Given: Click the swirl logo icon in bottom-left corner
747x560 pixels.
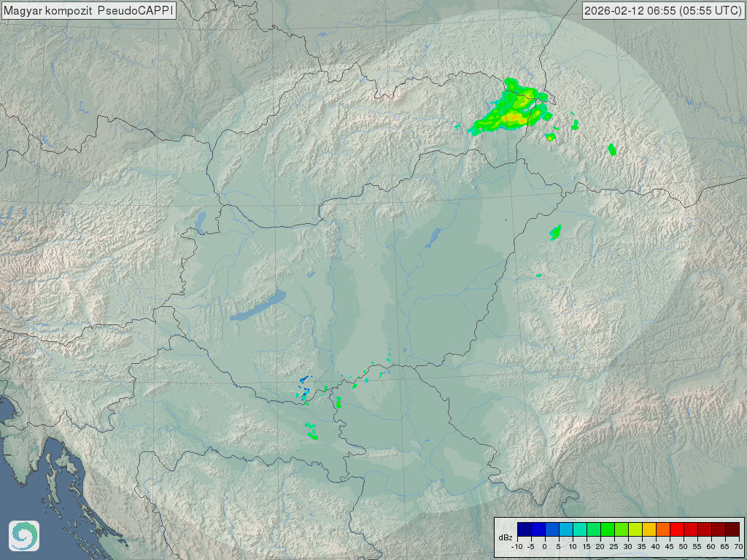Looking at the screenshot, I should pyautogui.click(x=23, y=536).
